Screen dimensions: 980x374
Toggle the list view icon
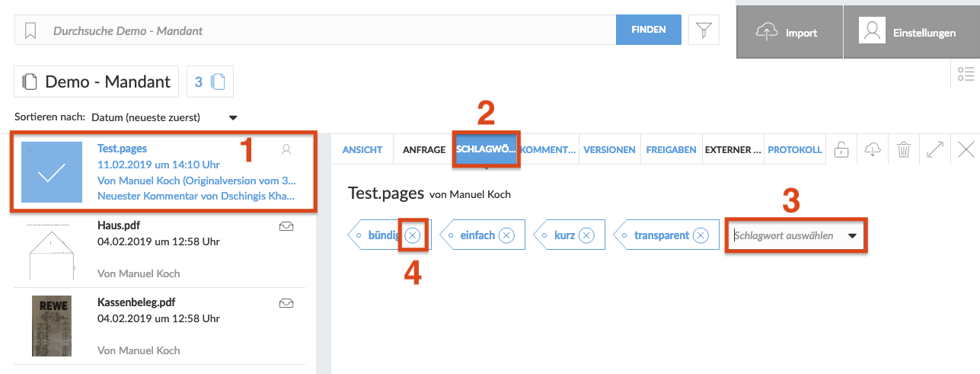click(966, 74)
